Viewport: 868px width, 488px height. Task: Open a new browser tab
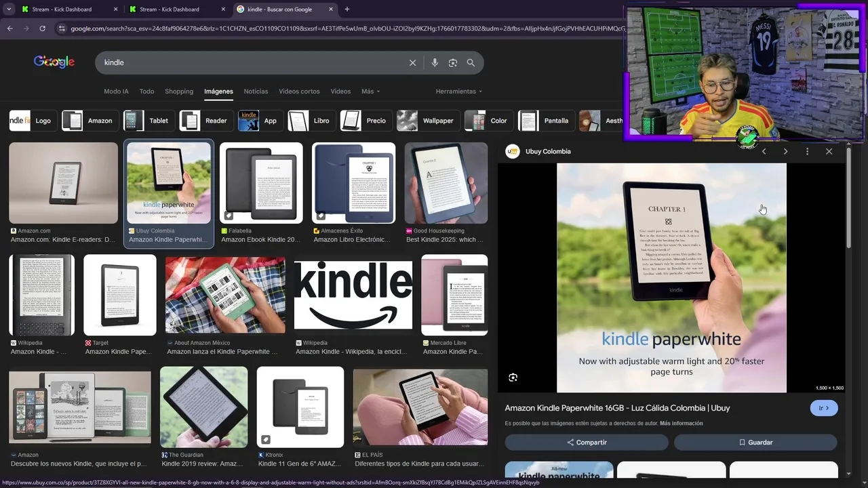347,9
